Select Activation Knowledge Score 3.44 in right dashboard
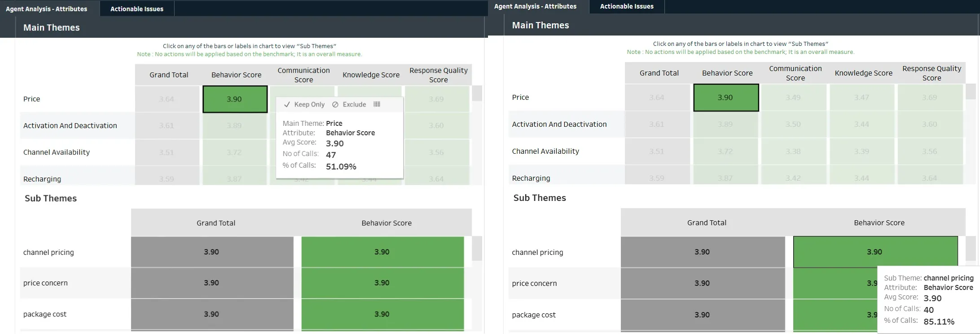Viewport: 980px width, 334px height. pyautogui.click(x=862, y=125)
